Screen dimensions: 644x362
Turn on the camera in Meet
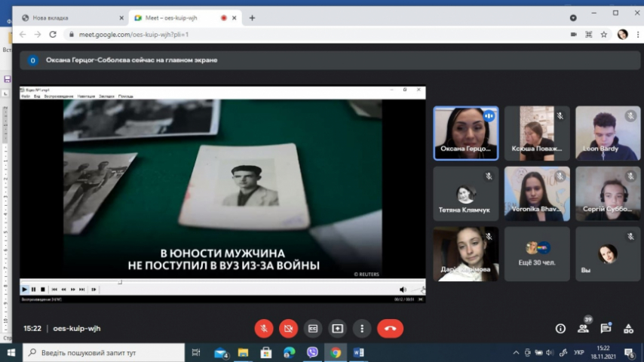click(x=288, y=329)
